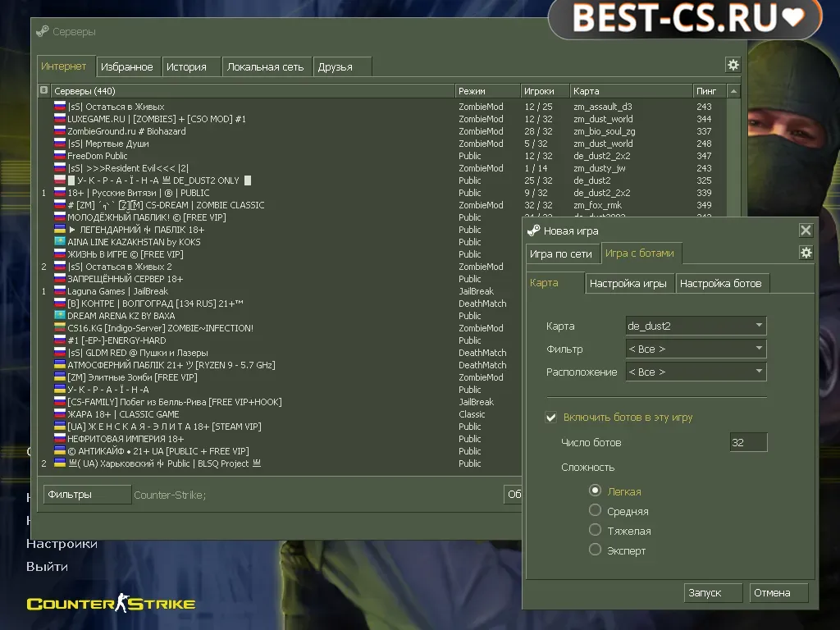Open gear icon in New Game dialog
Viewport: 840px width, 630px height.
pos(806,253)
